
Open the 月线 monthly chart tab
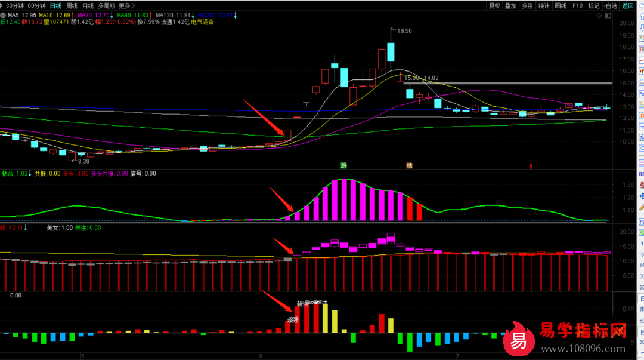[x=88, y=6]
